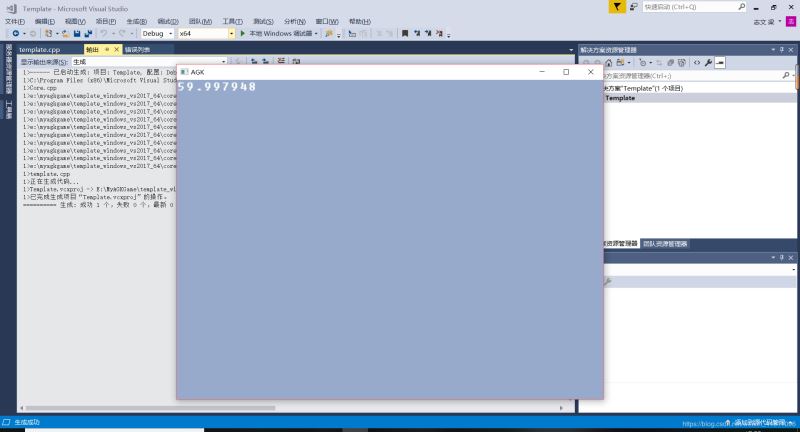The image size is (800, 432).
Task: Start debugging with the green play icon
Action: click(242, 33)
